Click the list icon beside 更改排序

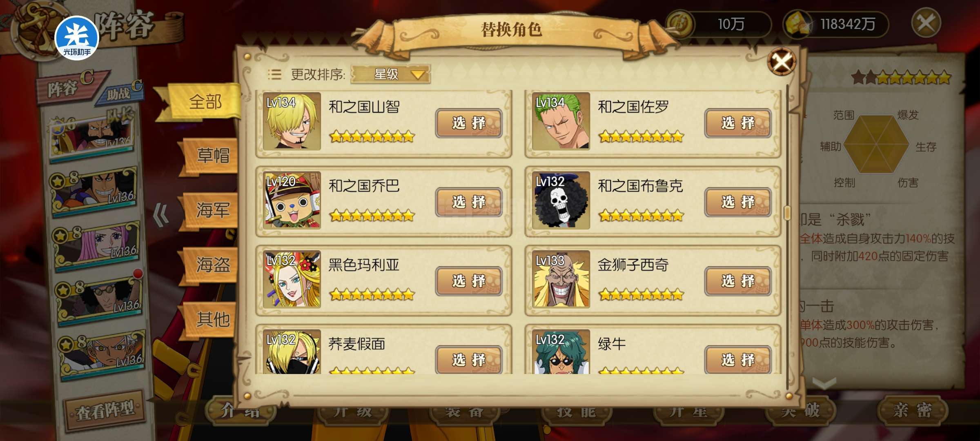coord(274,74)
